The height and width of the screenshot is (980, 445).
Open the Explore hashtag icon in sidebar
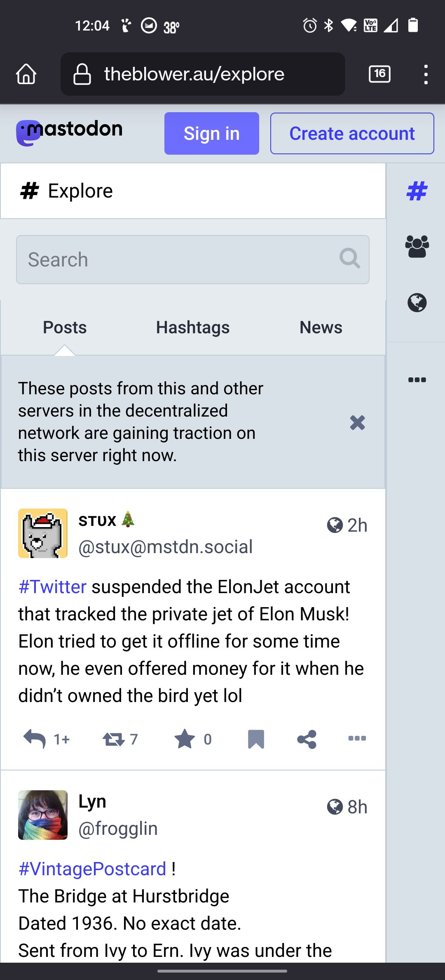tap(417, 191)
